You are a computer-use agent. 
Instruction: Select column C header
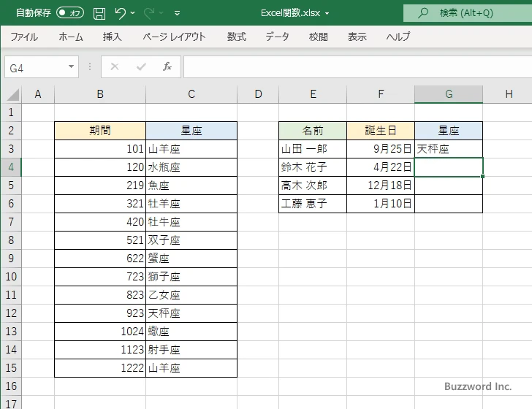coord(191,94)
